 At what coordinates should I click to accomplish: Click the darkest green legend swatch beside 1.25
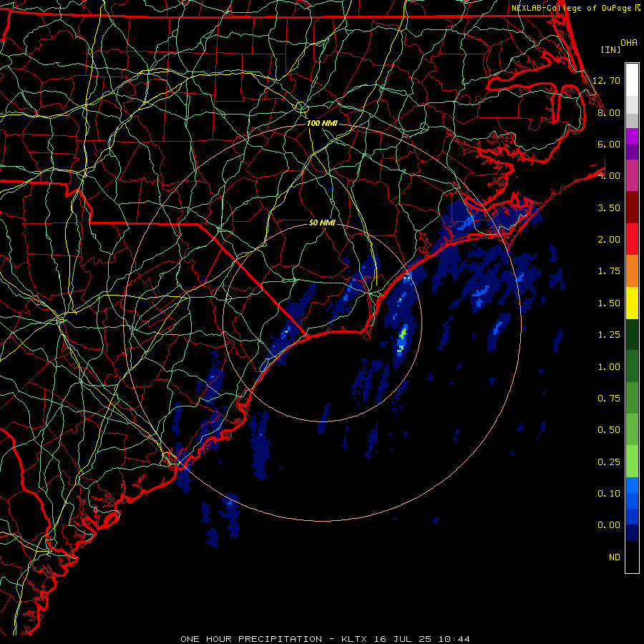point(632,335)
